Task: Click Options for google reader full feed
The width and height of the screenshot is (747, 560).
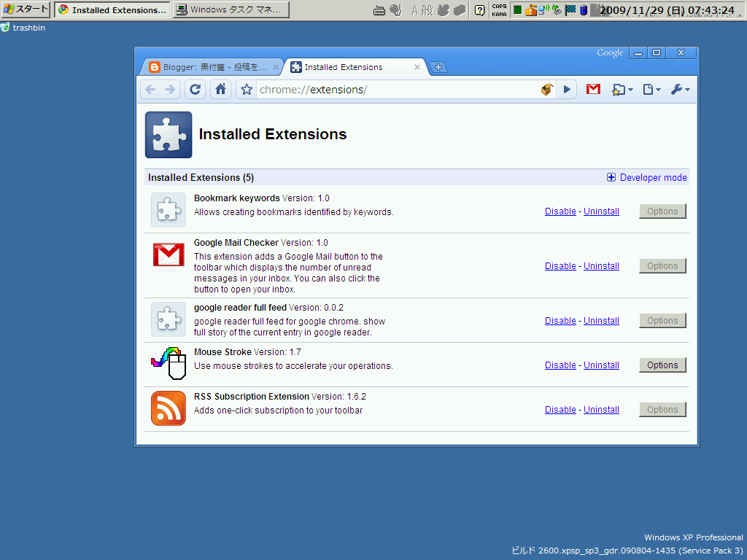Action: pyautogui.click(x=662, y=321)
